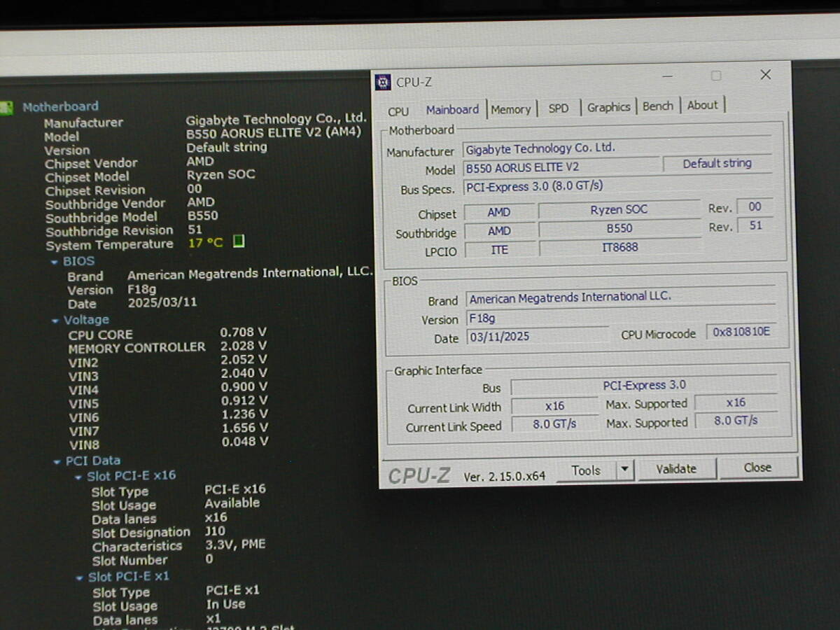Screen dimensions: 840x630
Task: Click the BIOS Date field 03/11/2025
Action: [x=537, y=337]
